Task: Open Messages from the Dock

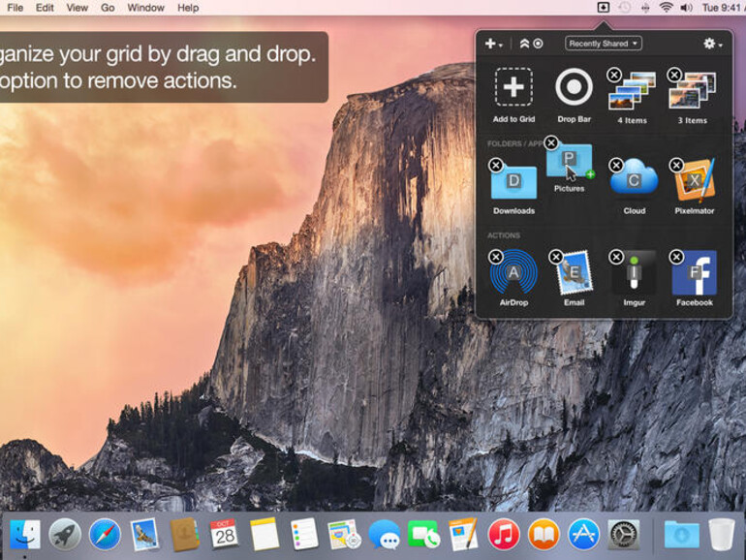Action: coord(384,534)
